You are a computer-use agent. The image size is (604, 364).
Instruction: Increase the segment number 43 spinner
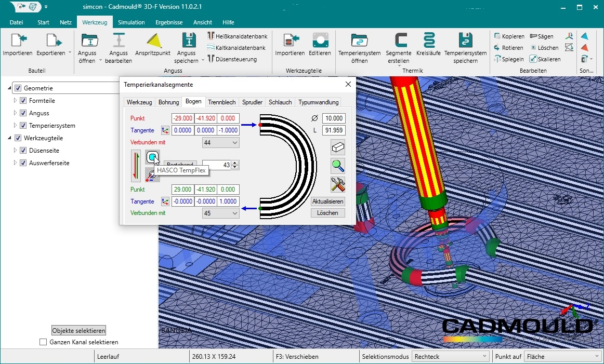(x=235, y=163)
